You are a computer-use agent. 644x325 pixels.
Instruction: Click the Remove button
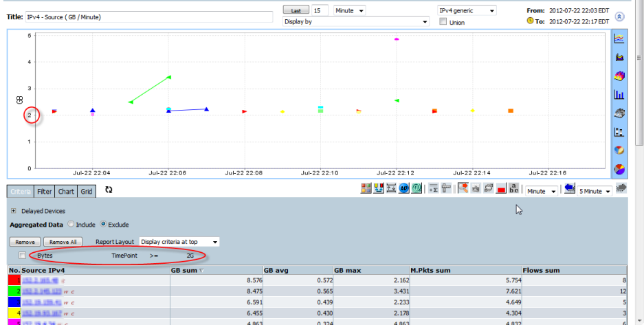[x=25, y=242]
